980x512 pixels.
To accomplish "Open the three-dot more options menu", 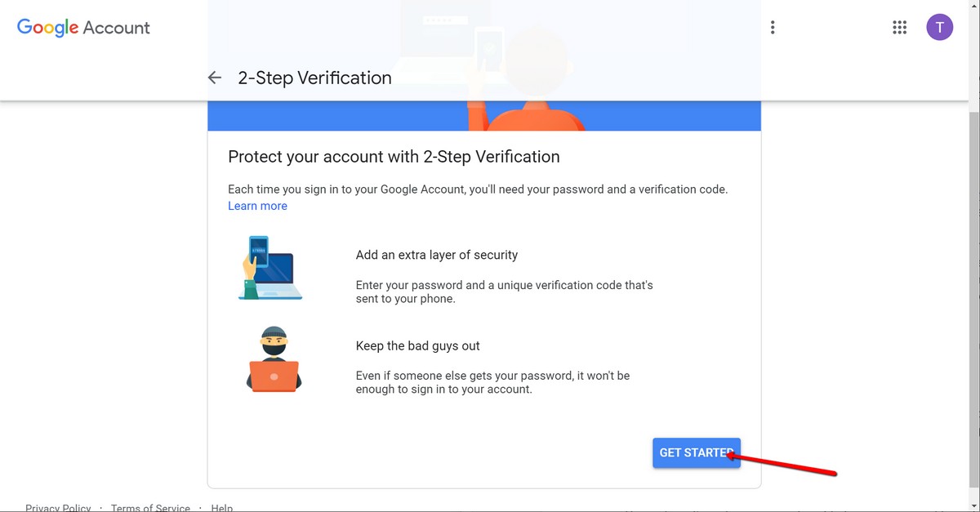I will (x=773, y=28).
